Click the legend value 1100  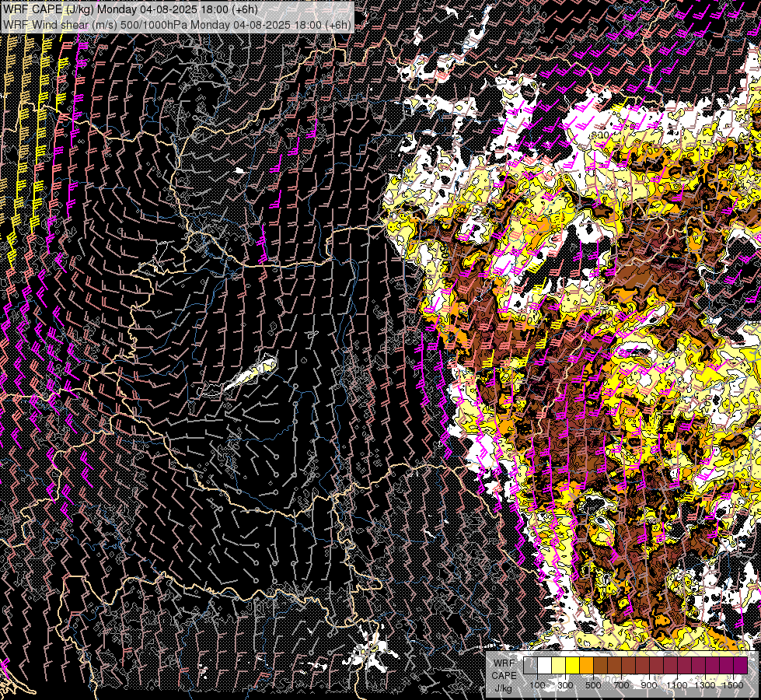677,685
